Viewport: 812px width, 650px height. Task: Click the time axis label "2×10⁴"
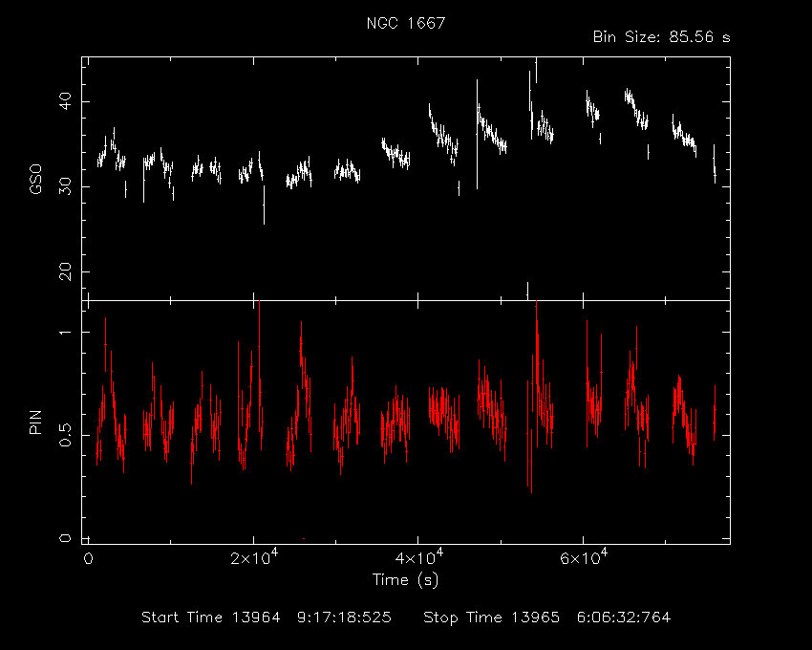254,558
